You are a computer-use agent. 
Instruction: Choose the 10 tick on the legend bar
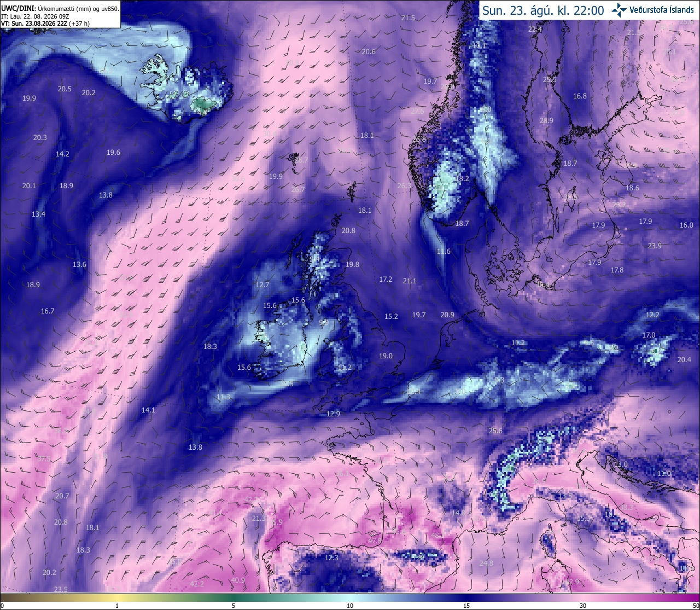pos(350,606)
